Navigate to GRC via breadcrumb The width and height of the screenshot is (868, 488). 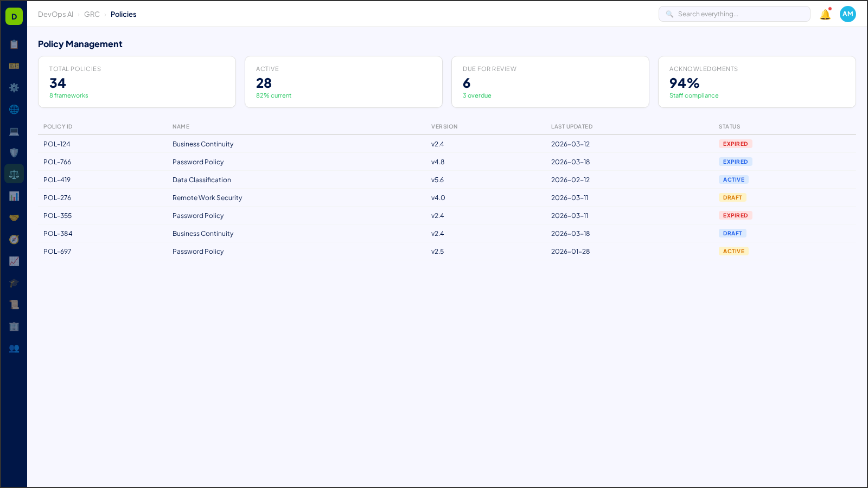coord(92,14)
